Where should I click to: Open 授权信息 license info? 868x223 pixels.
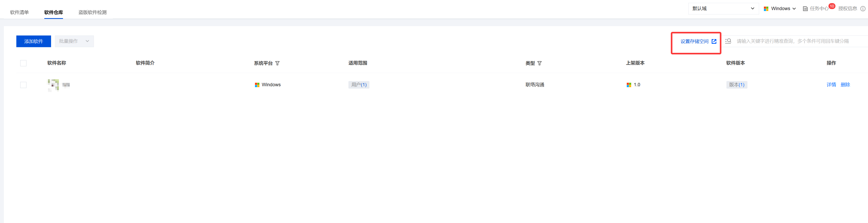(x=848, y=9)
